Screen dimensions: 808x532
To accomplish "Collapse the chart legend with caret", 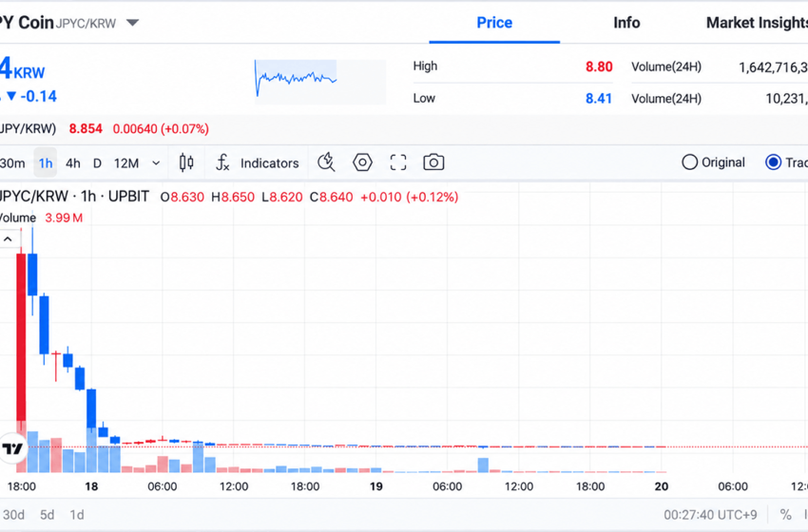I will pyautogui.click(x=9, y=239).
